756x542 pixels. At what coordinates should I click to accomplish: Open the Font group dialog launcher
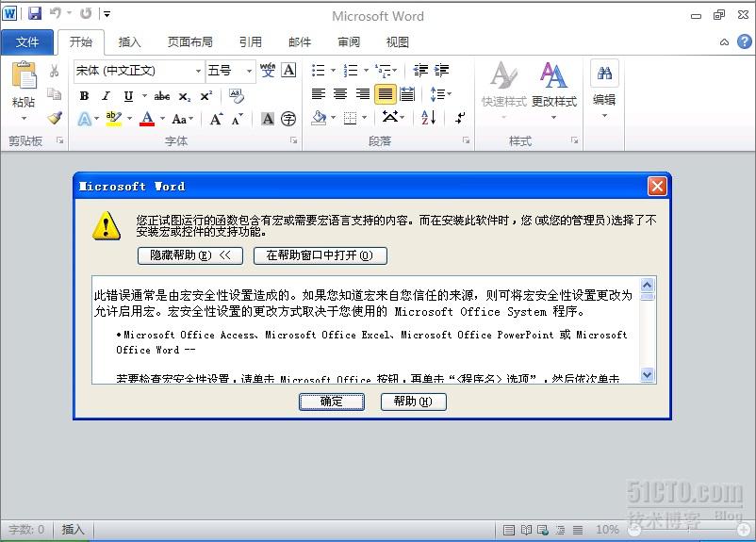pos(293,140)
